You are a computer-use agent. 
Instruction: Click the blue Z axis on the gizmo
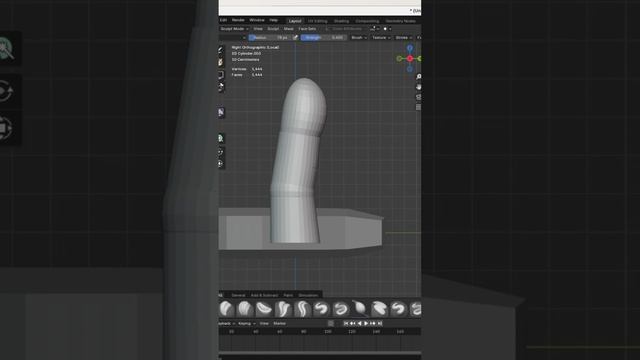pyautogui.click(x=410, y=48)
